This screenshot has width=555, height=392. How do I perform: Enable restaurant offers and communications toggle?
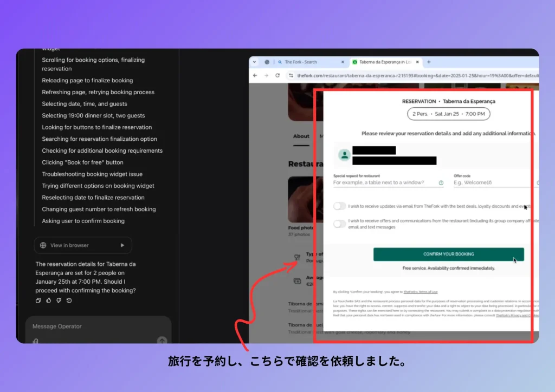click(339, 224)
